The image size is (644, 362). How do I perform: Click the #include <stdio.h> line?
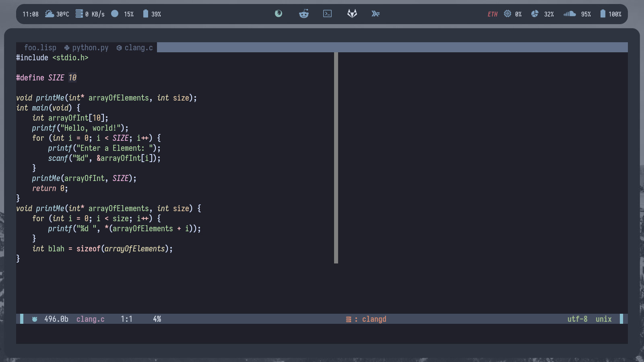(x=52, y=58)
